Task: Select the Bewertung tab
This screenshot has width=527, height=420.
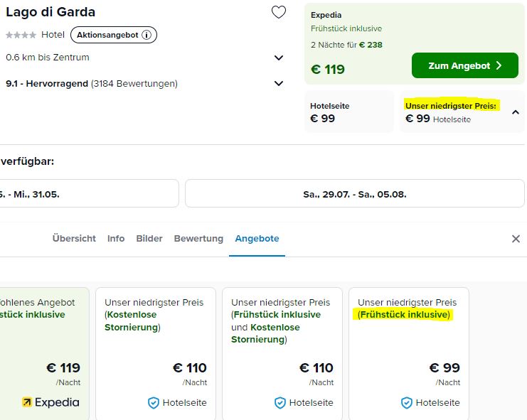Action: 198,238
